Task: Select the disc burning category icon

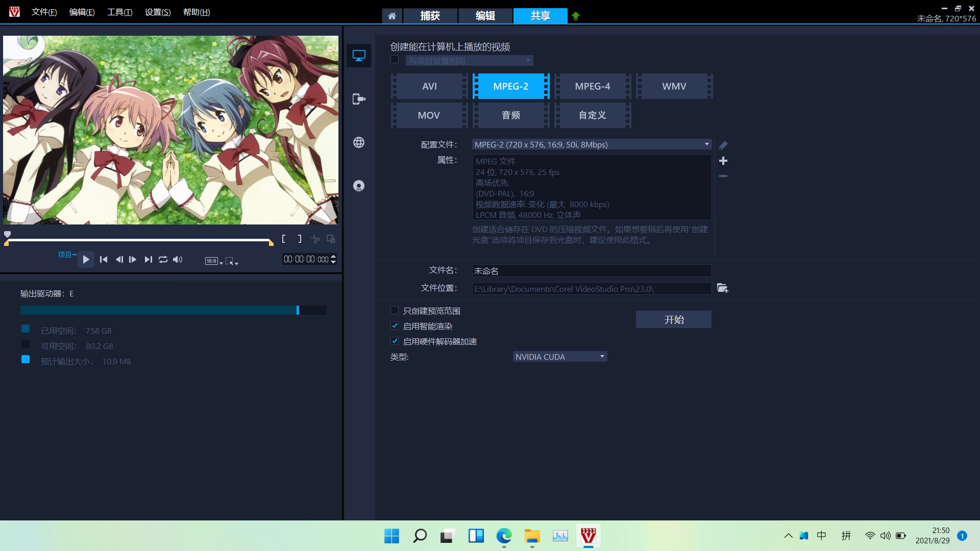Action: (359, 186)
